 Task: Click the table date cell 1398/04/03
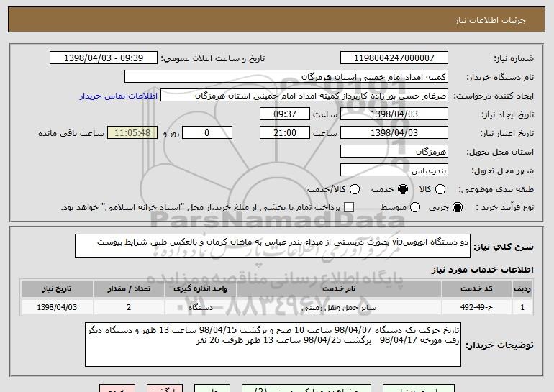tap(57, 307)
